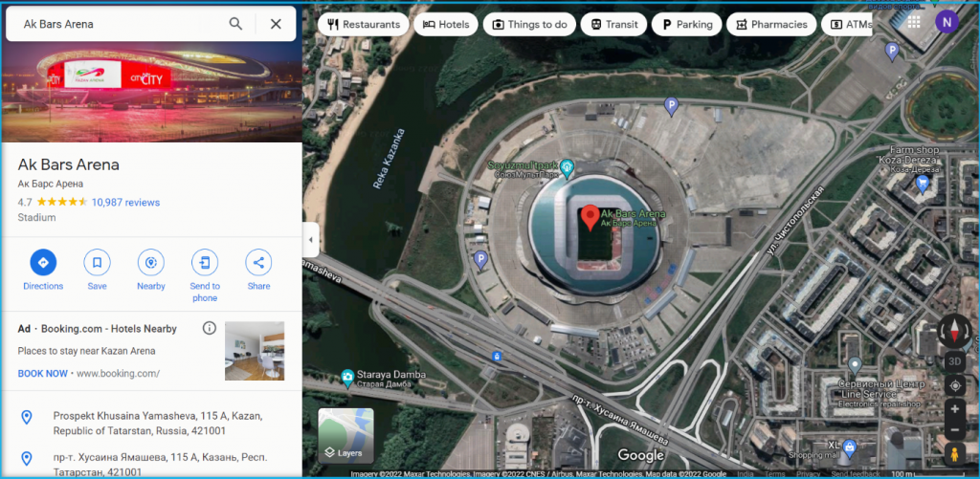Viewport: 980px width, 479px height.
Task: Click parking marker near the account avatar
Action: tap(892, 50)
